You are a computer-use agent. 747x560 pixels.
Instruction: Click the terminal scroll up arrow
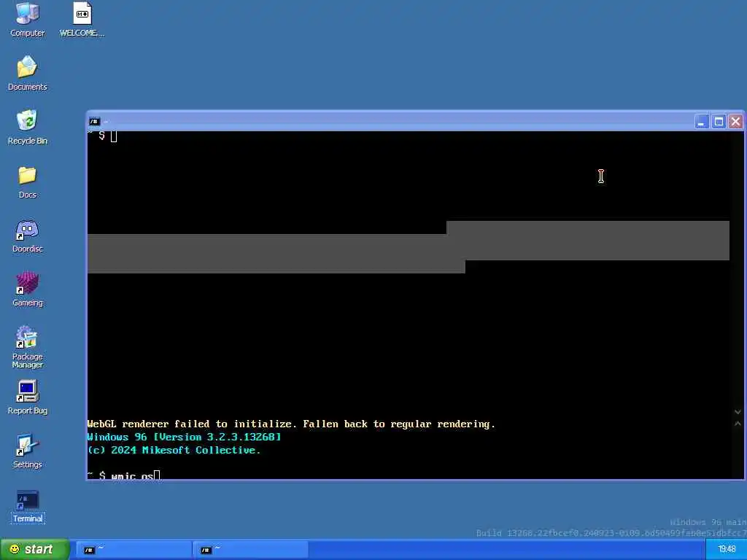pos(738,424)
